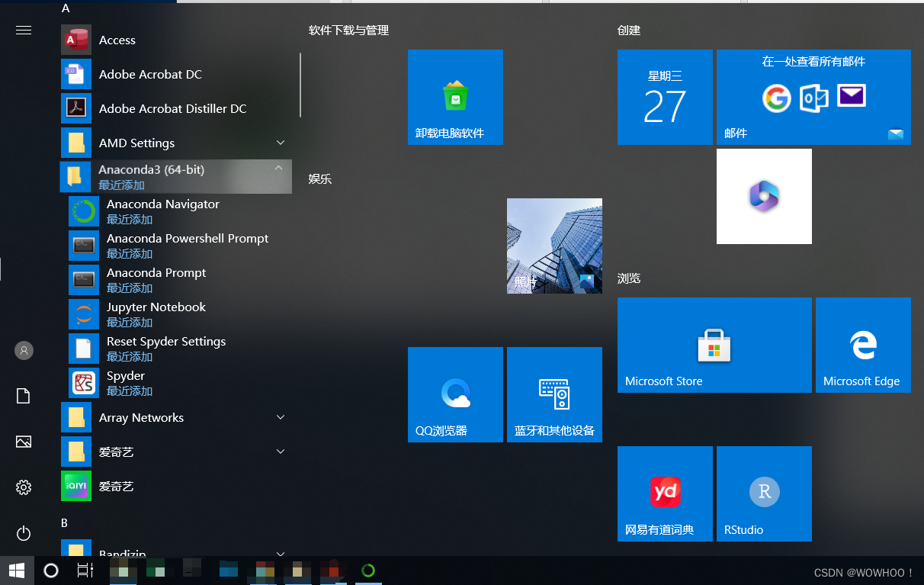Open the Microsoft 365 white tile

tap(764, 196)
